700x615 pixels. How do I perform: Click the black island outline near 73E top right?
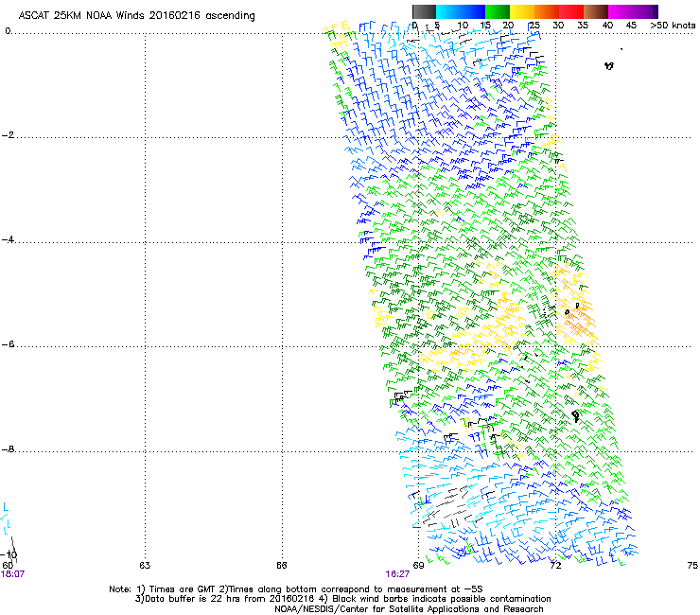coord(609,66)
